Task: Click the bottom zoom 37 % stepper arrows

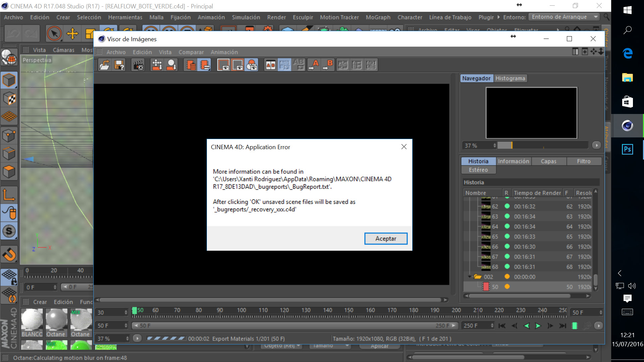Action: (127, 339)
